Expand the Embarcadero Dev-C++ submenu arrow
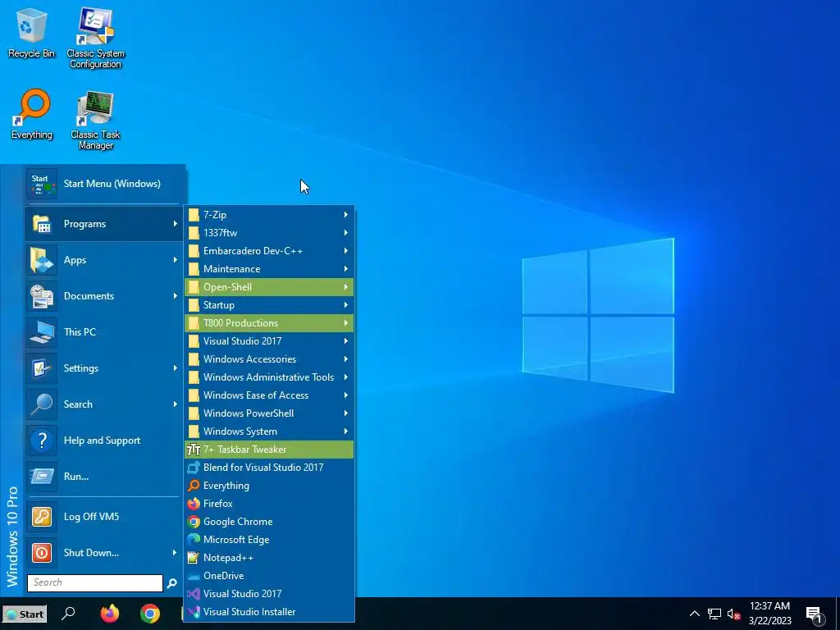 click(346, 251)
